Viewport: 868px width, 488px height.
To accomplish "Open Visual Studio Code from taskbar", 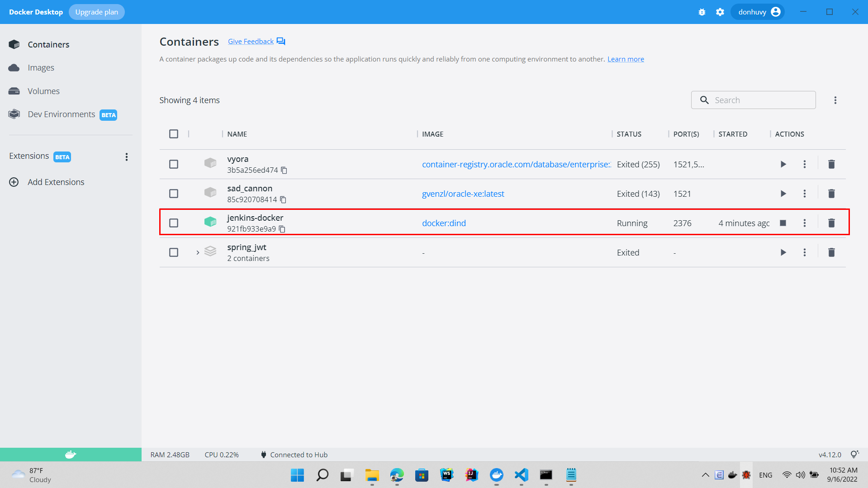I will [x=521, y=475].
